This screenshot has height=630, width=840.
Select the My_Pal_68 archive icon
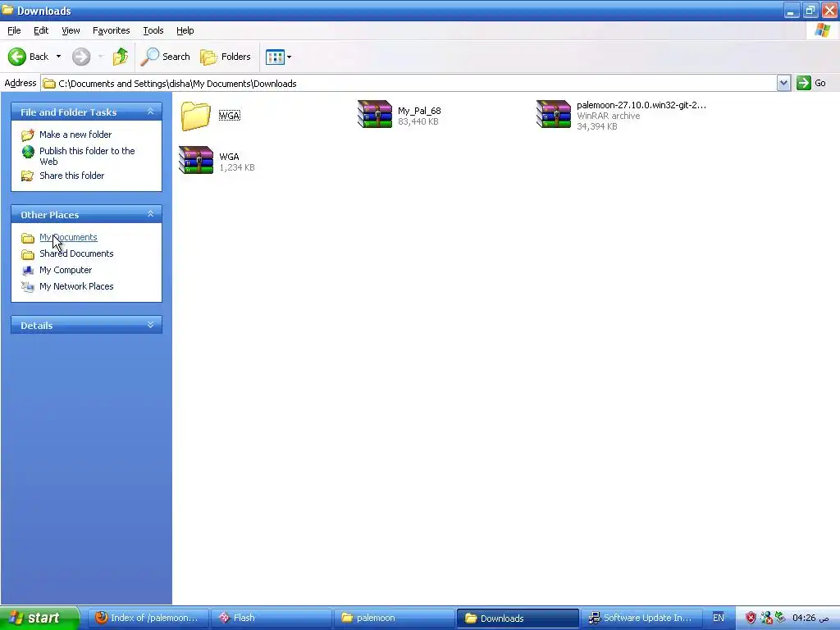374,114
